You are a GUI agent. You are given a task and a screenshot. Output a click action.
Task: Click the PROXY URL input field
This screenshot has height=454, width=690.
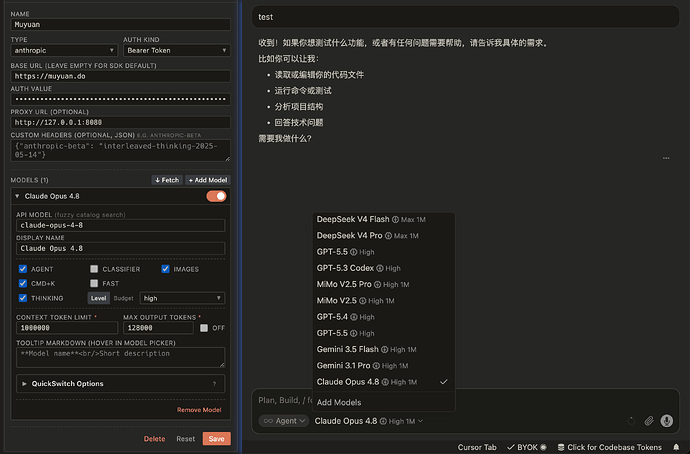121,122
